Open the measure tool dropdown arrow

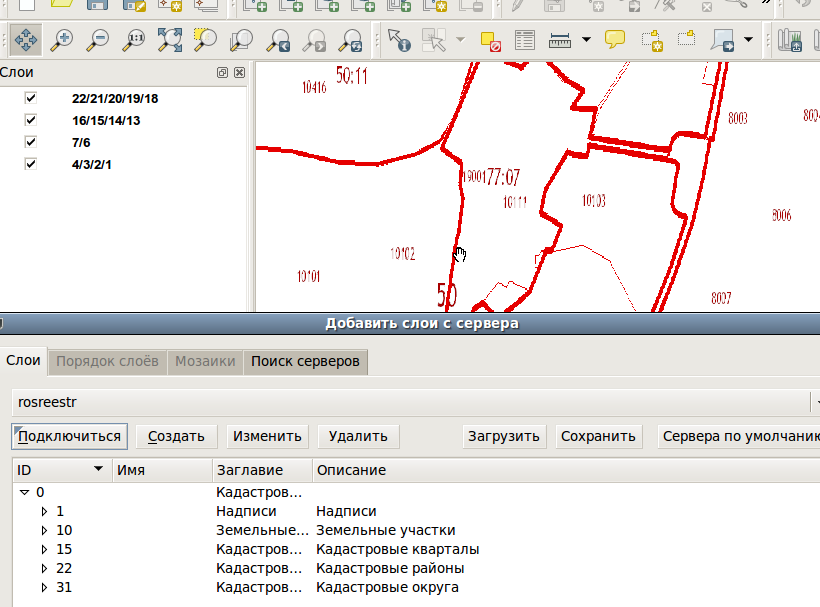coord(586,41)
